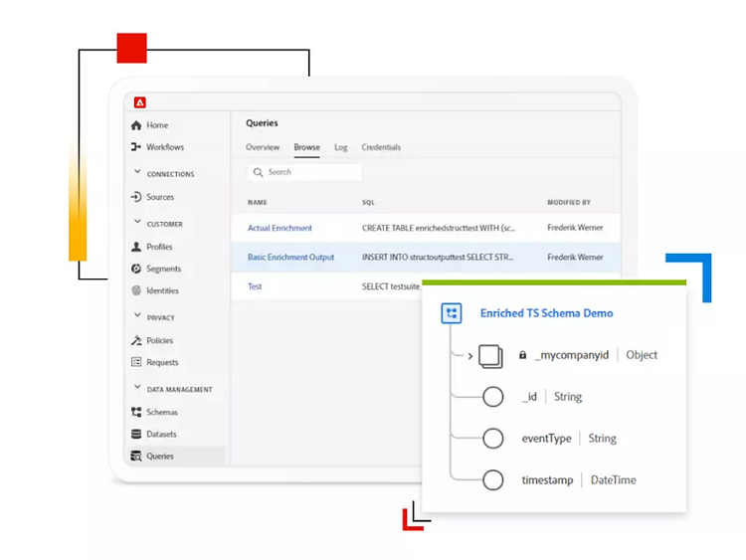
Task: Click the PRIVACY section label
Action: (x=161, y=317)
